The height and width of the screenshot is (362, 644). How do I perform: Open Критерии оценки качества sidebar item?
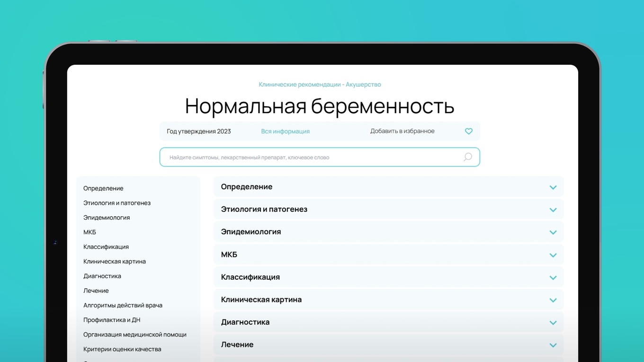pyautogui.click(x=122, y=350)
